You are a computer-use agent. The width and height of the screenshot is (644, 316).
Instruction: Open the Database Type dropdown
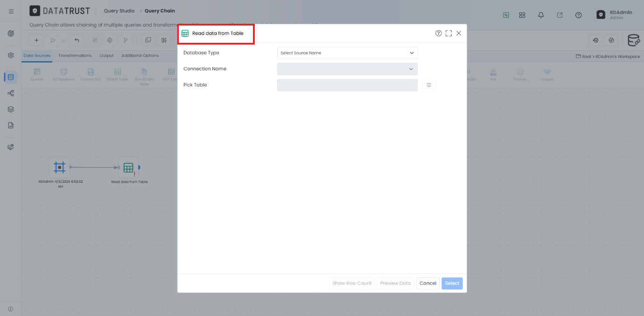347,53
